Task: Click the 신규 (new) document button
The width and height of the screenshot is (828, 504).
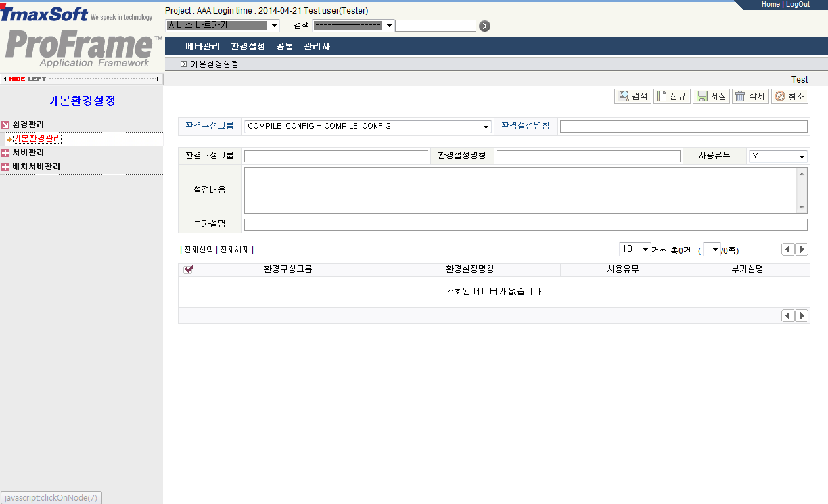Action: coord(671,97)
